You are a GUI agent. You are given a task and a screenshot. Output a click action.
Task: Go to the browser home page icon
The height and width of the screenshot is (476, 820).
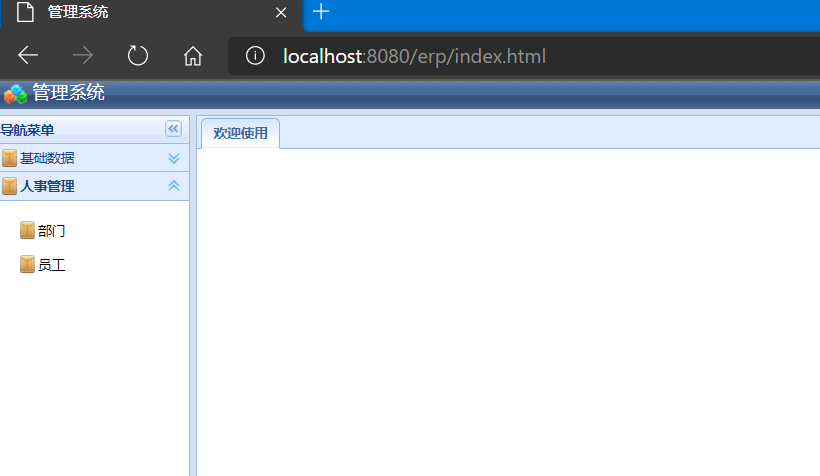click(x=193, y=55)
